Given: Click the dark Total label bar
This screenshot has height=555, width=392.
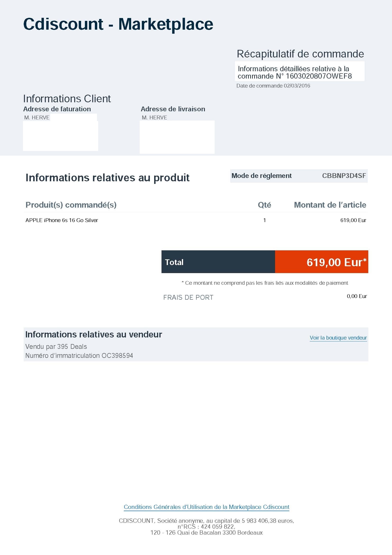Looking at the screenshot, I should point(218,262).
